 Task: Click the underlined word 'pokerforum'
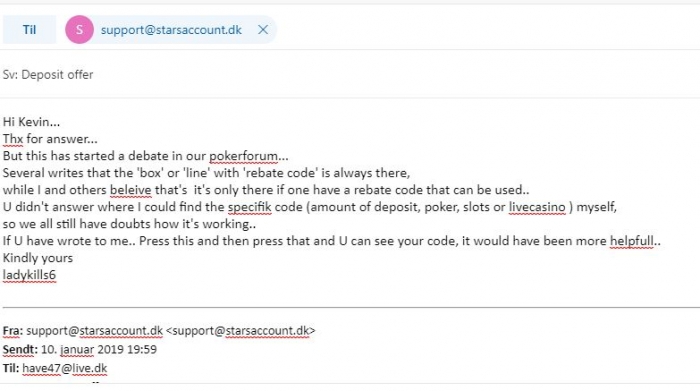(x=243, y=156)
